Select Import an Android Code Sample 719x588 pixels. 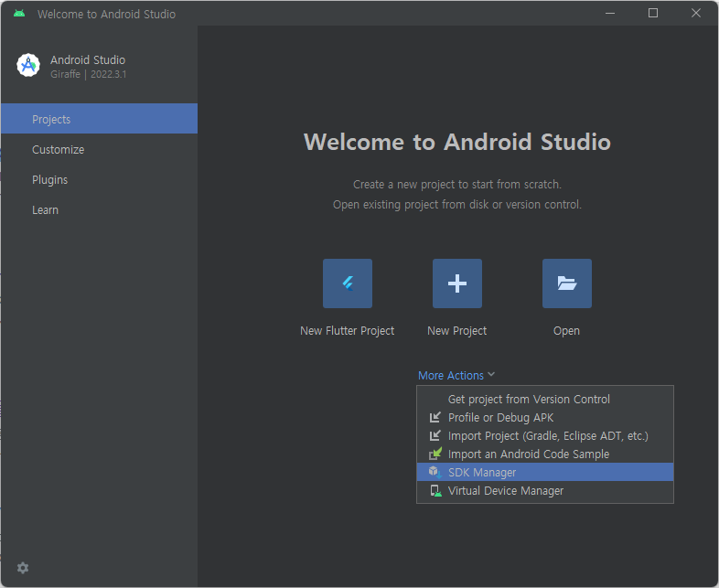tap(545, 454)
